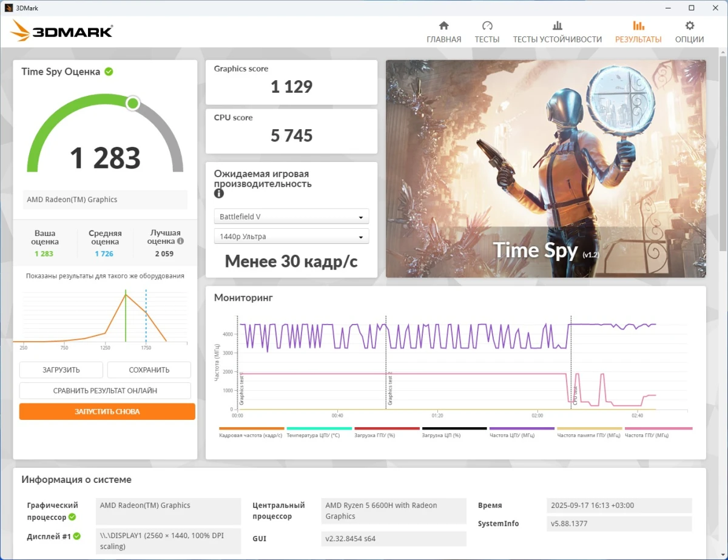Click the CPU test marker in monitoring chart
This screenshot has width=728, height=560.
pyautogui.click(x=575, y=396)
